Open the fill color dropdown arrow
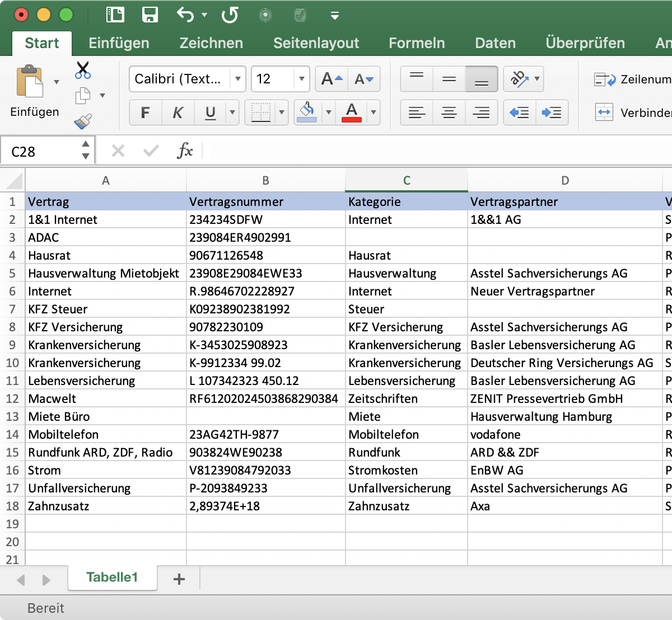This screenshot has width=672, height=620. [329, 112]
